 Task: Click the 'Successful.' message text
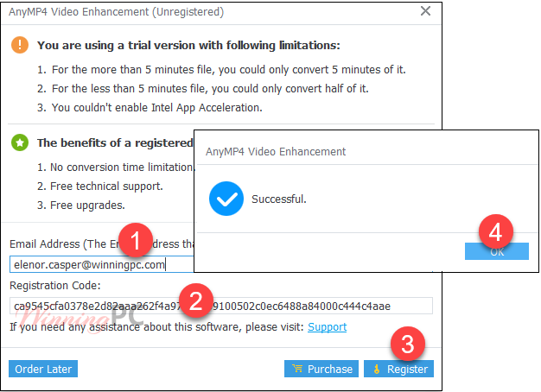279,199
